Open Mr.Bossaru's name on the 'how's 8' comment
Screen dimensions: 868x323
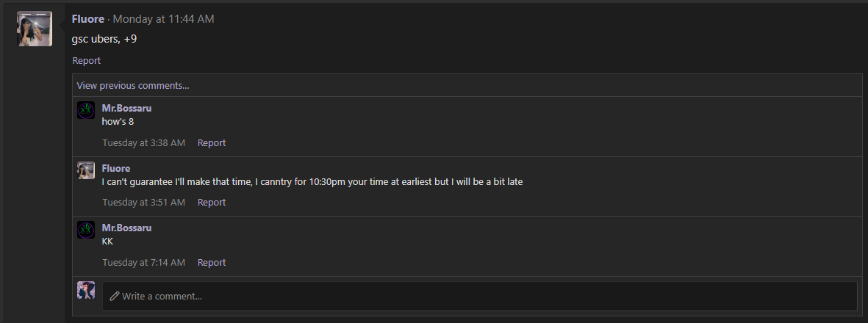pos(126,108)
